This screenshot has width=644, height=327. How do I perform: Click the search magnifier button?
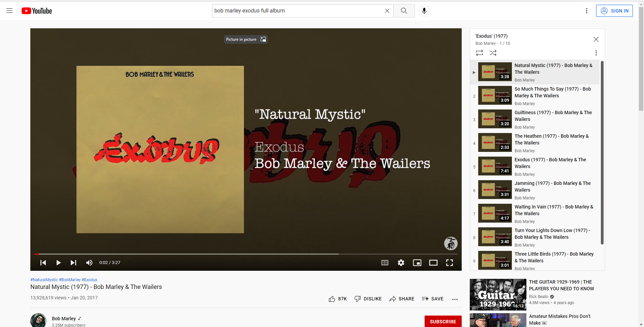(x=404, y=11)
